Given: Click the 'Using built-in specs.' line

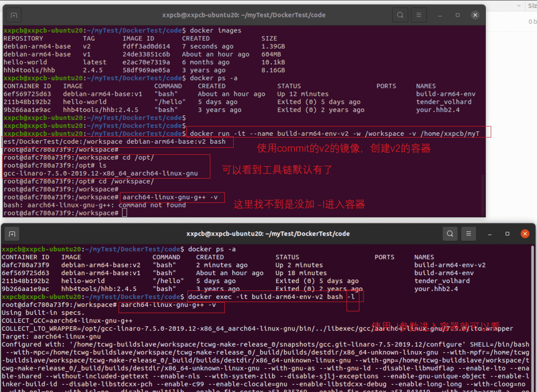Looking at the screenshot, I should 43,312.
